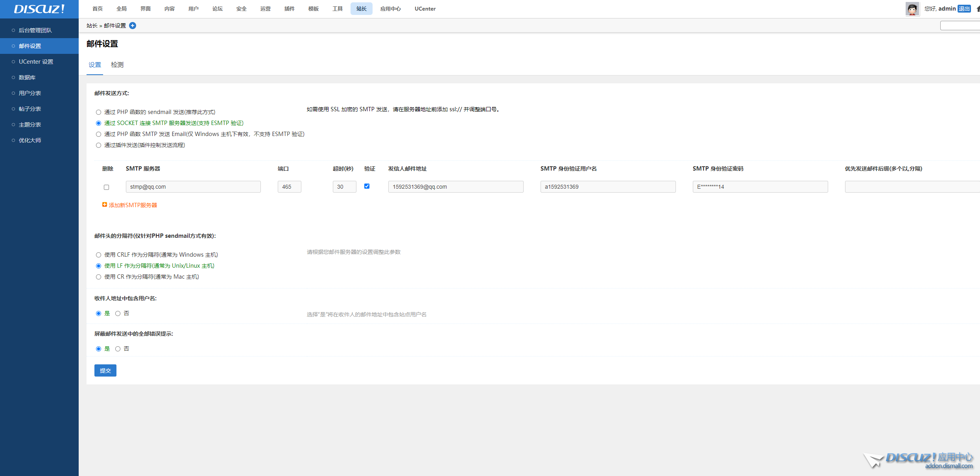Click the 退出 logout link
This screenshot has height=476, width=980.
click(964, 9)
